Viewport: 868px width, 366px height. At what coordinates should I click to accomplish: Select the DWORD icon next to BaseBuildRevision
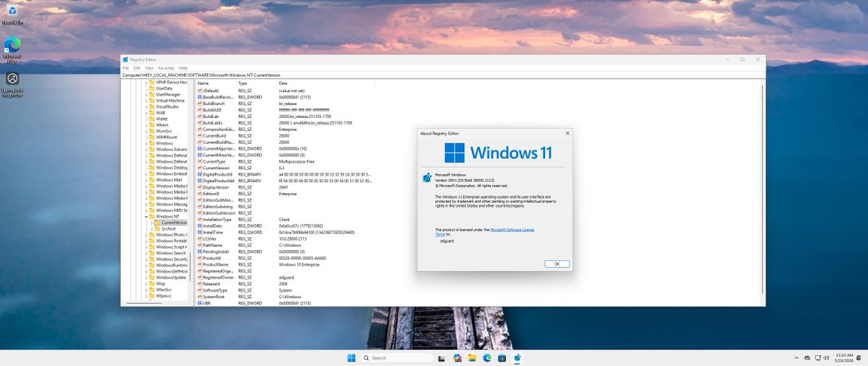click(200, 97)
